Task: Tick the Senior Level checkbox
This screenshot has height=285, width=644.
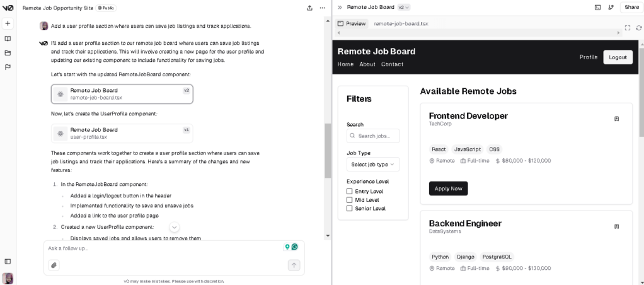Action: point(350,209)
